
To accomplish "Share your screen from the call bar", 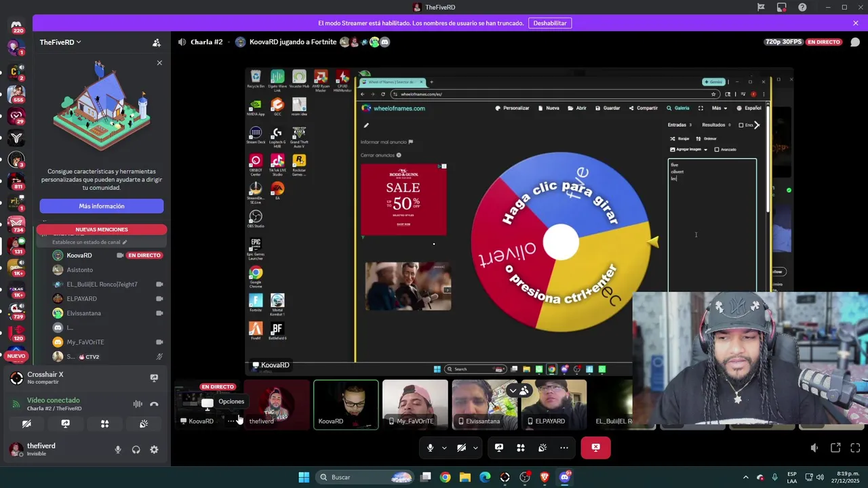I will pyautogui.click(x=499, y=447).
